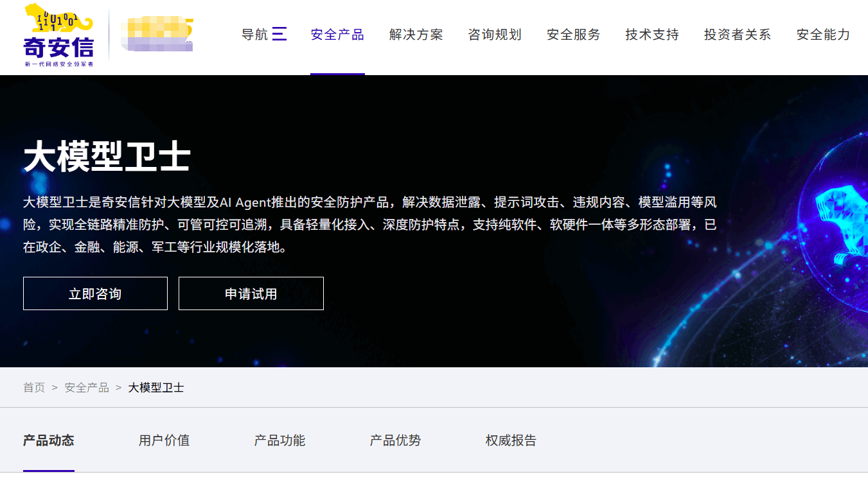The width and height of the screenshot is (868, 488).
Task: Open the 解决方案 menu
Action: click(416, 35)
